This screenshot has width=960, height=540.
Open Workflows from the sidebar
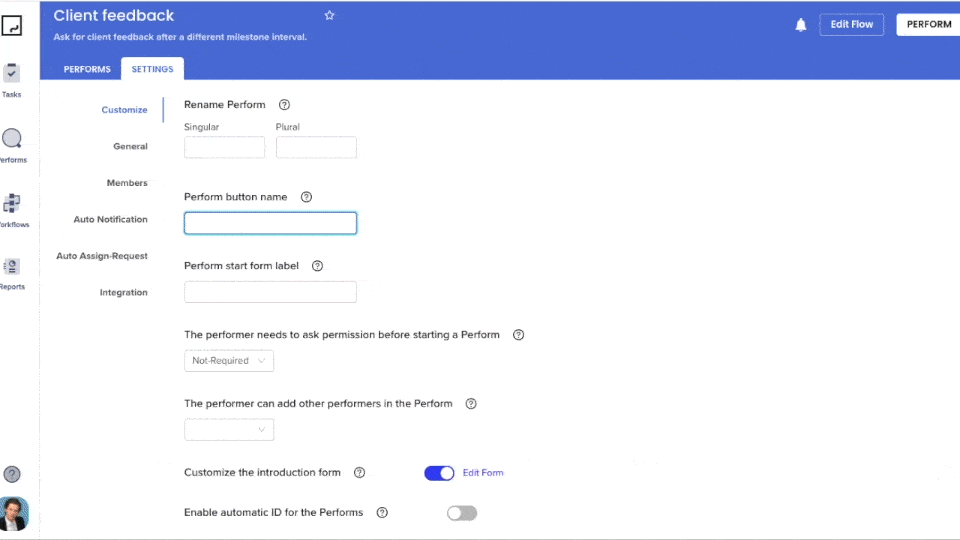click(13, 211)
